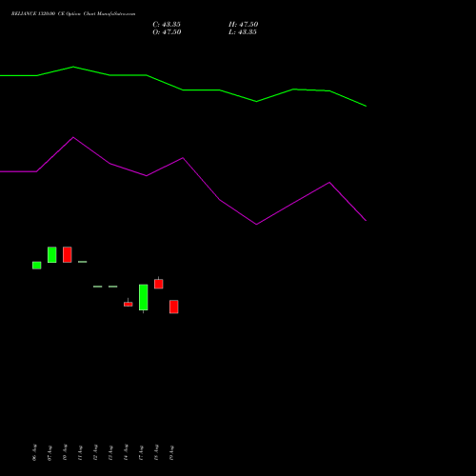Select the red candle for 10 Aug
This screenshot has width=476, height=476.
(68, 254)
